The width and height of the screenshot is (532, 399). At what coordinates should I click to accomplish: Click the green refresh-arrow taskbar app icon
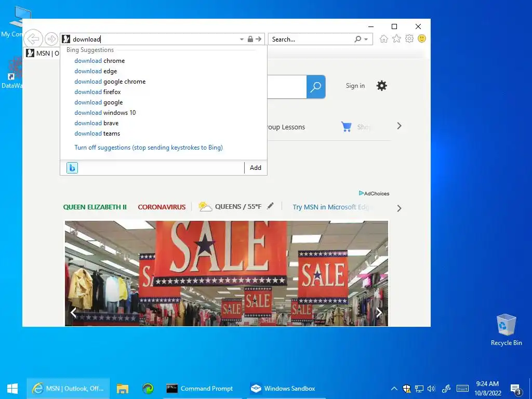click(148, 389)
